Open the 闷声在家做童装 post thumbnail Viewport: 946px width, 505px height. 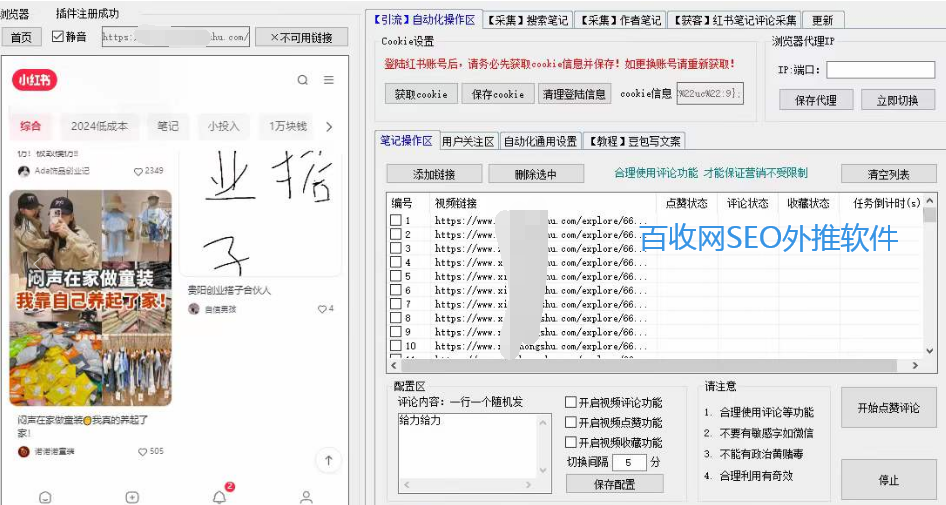90,298
